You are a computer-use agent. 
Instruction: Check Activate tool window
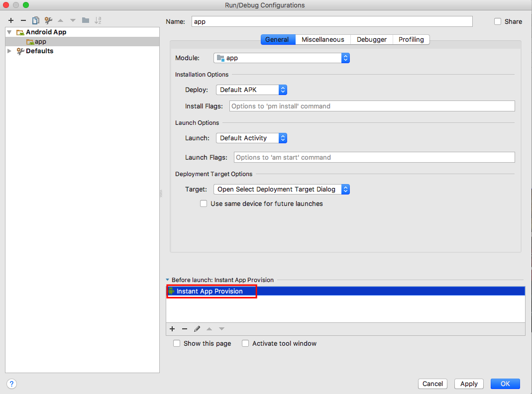click(x=245, y=343)
